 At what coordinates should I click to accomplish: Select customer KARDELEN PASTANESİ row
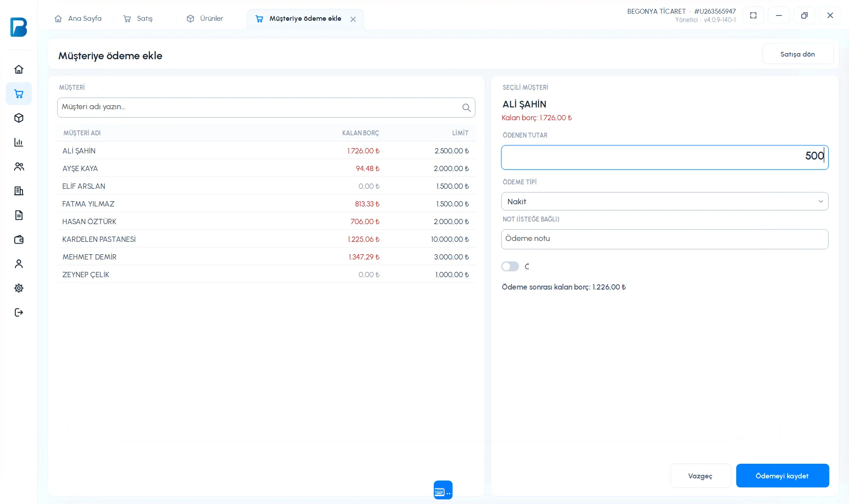[x=266, y=239]
